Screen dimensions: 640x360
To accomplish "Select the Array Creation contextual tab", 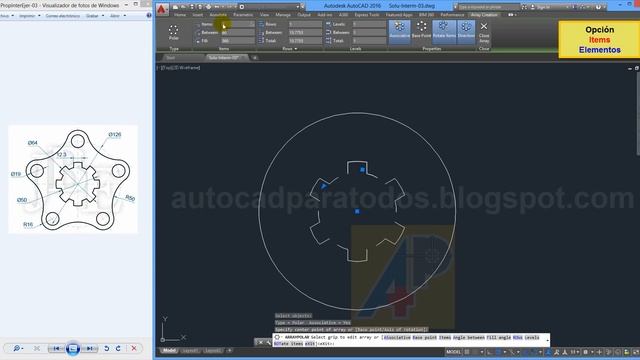I will (484, 15).
